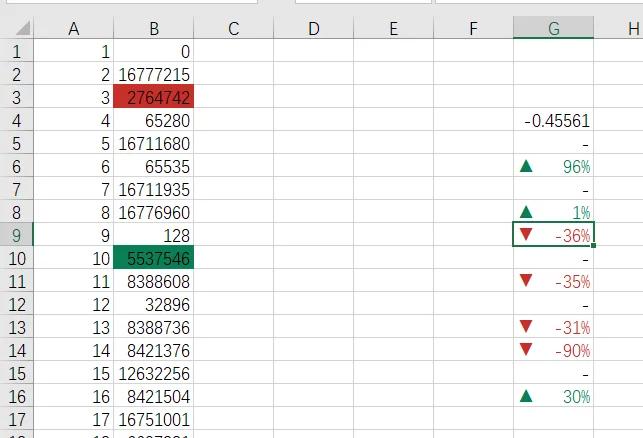Click the green up arrow in G8
The image size is (643, 438).
pos(526,212)
